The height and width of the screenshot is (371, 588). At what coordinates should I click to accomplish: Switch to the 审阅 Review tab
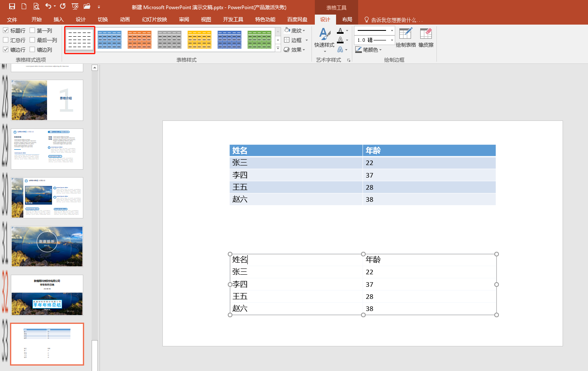[x=184, y=20]
